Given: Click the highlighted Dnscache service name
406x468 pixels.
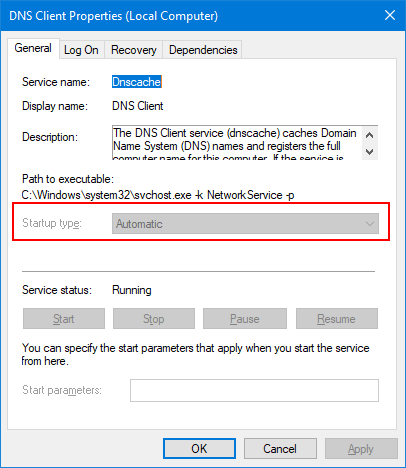Looking at the screenshot, I should point(137,82).
